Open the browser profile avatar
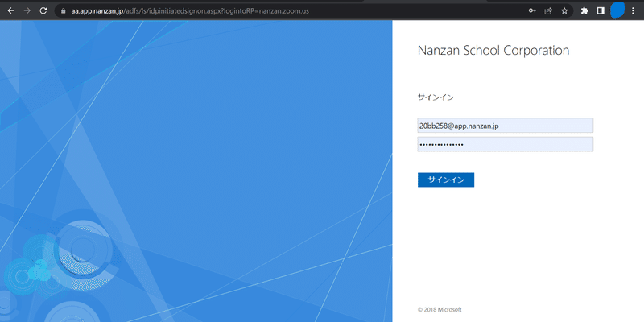Image resolution: width=644 pixels, height=322 pixels. pos(617,10)
